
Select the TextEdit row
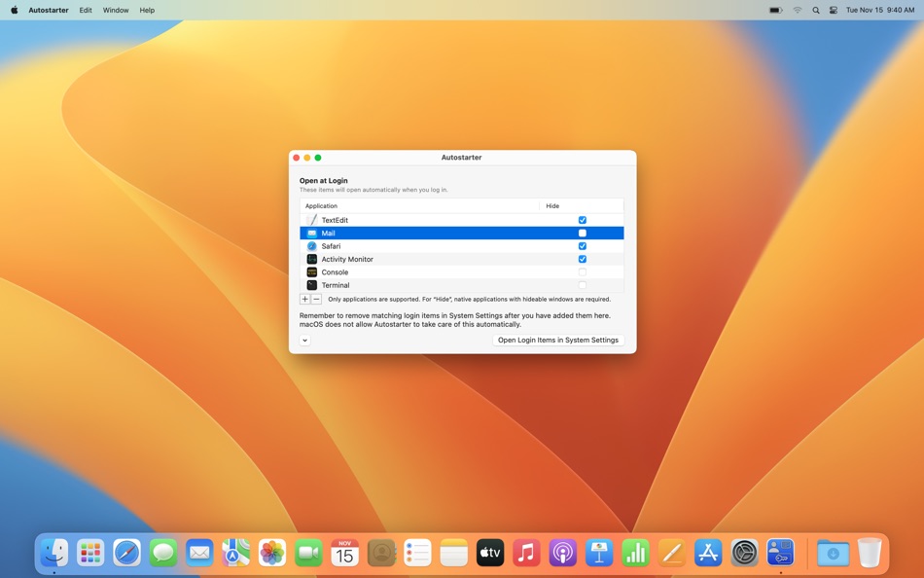tap(461, 220)
